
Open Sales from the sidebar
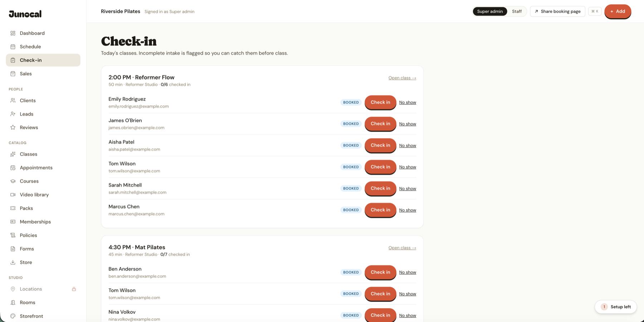(x=43, y=74)
